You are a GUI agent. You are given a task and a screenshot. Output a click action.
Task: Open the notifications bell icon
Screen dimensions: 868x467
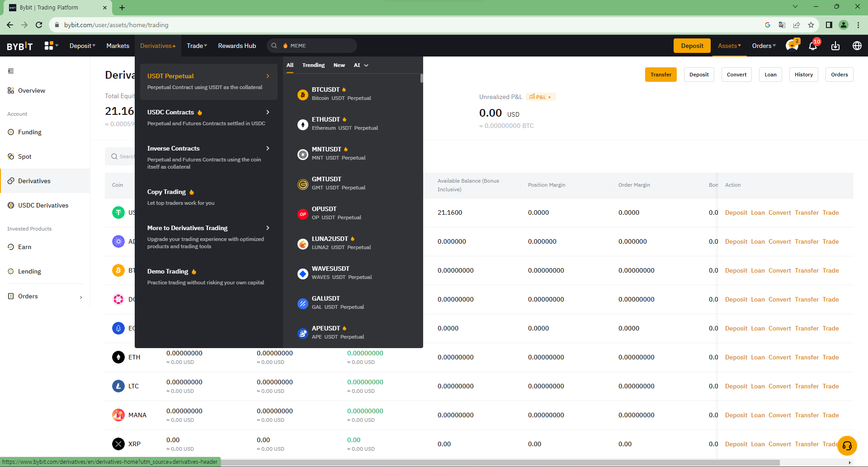(x=813, y=46)
